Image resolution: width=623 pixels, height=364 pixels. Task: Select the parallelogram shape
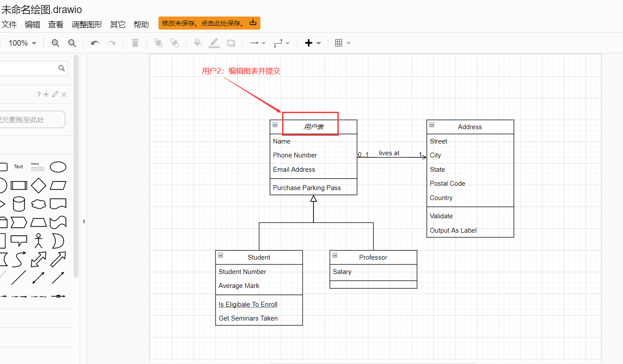[58, 186]
